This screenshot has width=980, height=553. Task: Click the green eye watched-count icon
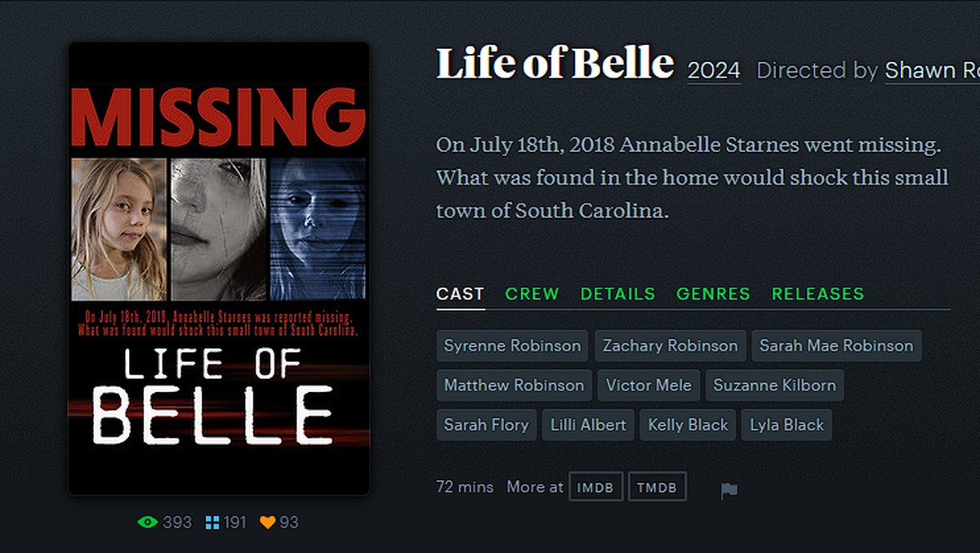(148, 522)
